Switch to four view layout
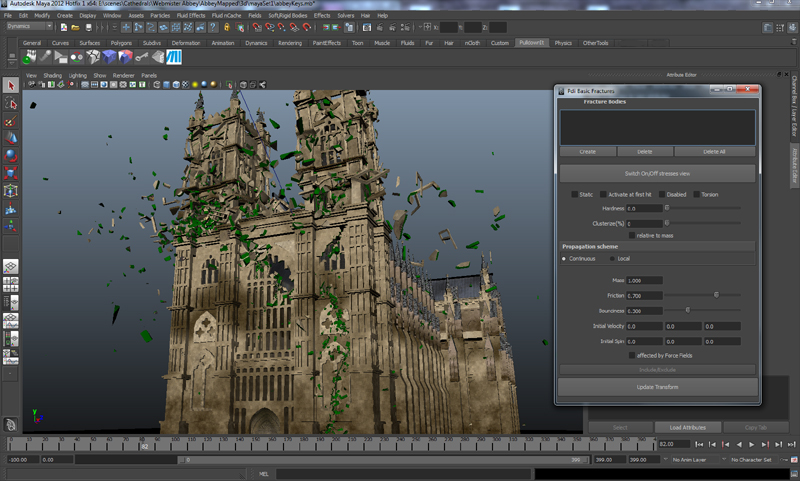The image size is (800, 481). [x=11, y=285]
